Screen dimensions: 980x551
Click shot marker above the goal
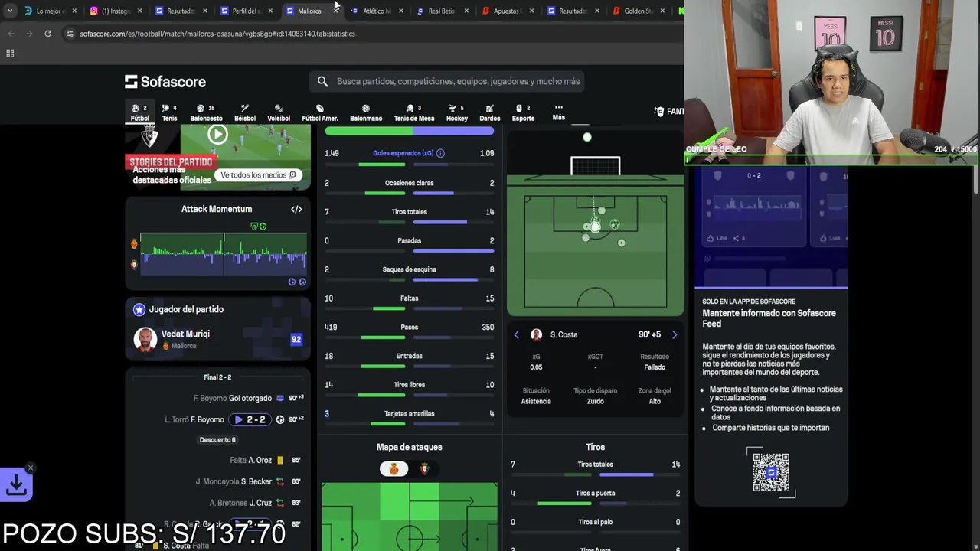[x=587, y=137]
